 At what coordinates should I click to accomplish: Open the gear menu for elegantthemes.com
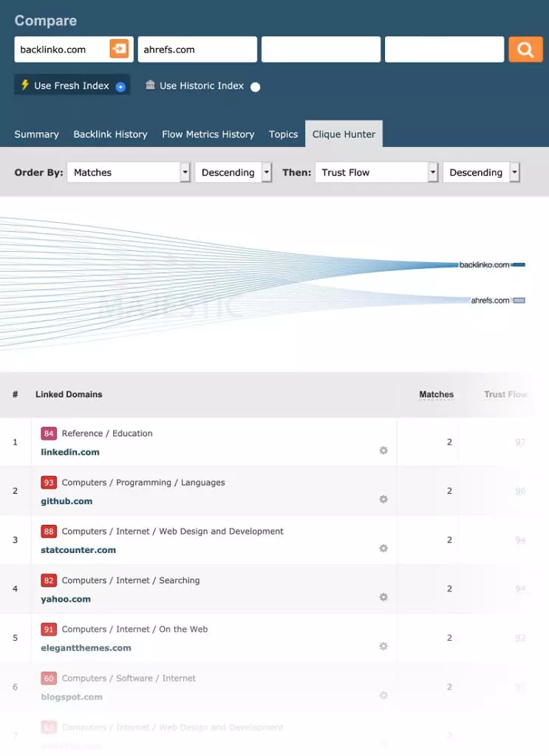click(x=383, y=646)
